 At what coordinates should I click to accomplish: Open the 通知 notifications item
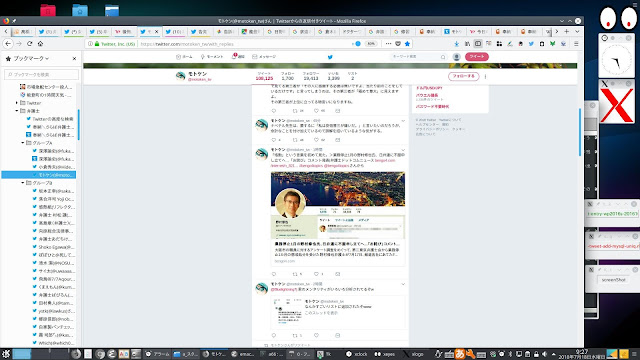(238, 57)
